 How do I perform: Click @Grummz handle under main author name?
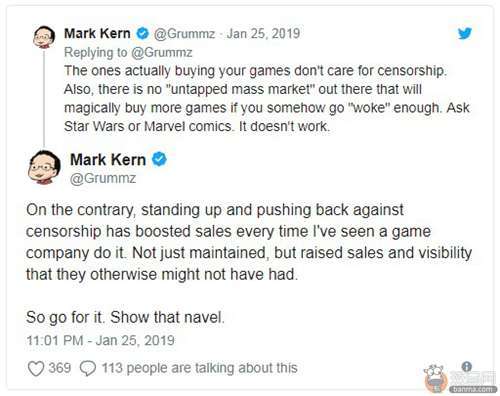click(x=103, y=178)
